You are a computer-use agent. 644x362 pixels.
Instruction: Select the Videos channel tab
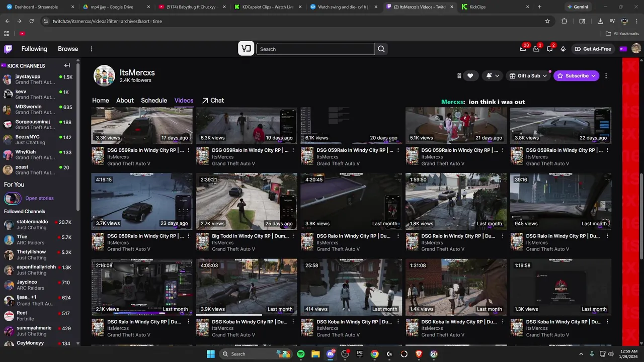[184, 101]
